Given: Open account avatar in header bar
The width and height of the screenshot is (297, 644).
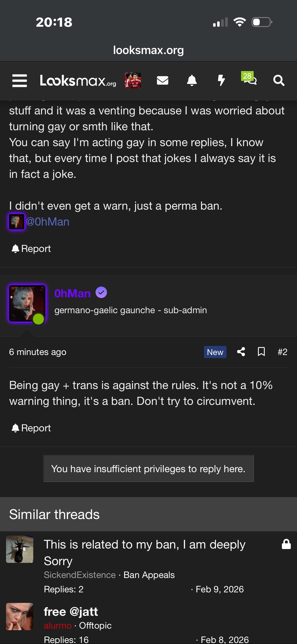Looking at the screenshot, I should click(x=133, y=81).
